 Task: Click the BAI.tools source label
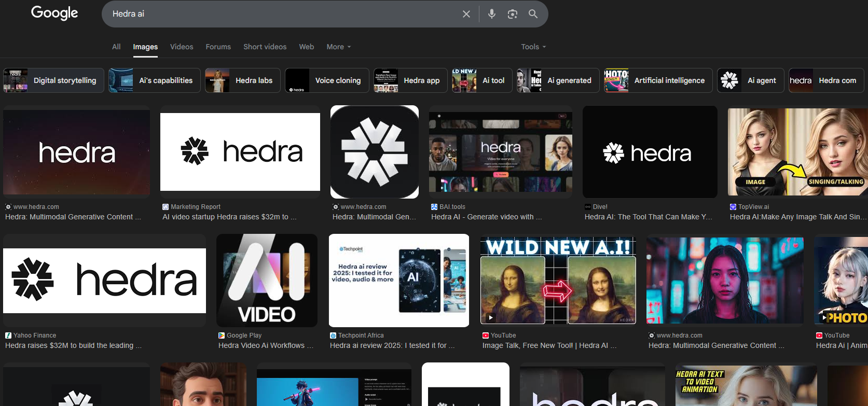click(452, 207)
